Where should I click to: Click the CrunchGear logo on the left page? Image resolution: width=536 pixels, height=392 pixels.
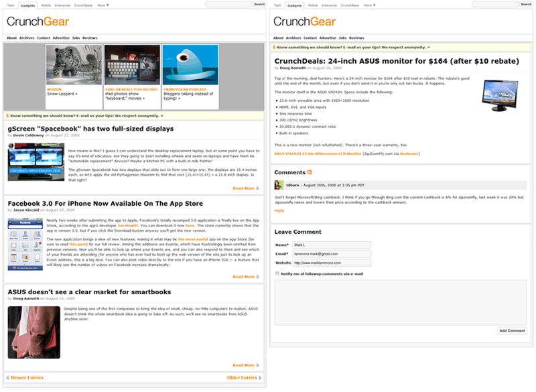tap(38, 21)
